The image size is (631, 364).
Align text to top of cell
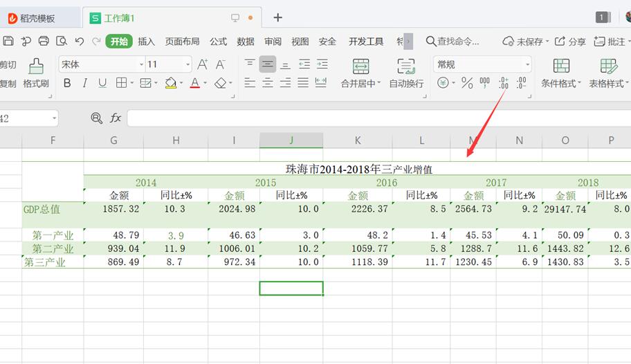click(x=250, y=64)
